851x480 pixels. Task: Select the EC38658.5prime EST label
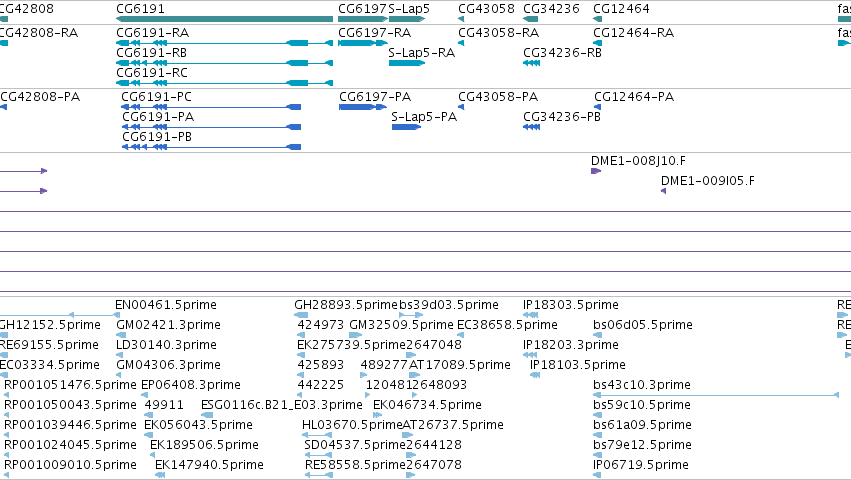(x=507, y=325)
